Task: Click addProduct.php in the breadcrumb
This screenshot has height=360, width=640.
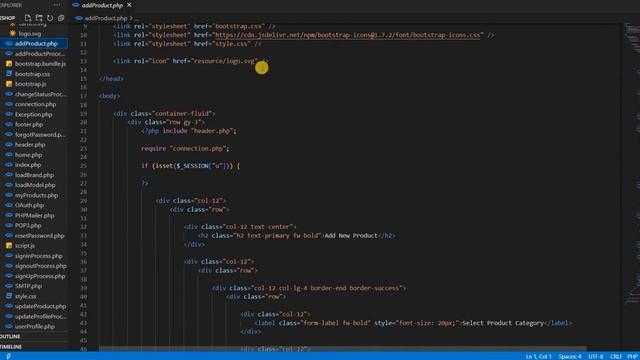Action: [106, 18]
